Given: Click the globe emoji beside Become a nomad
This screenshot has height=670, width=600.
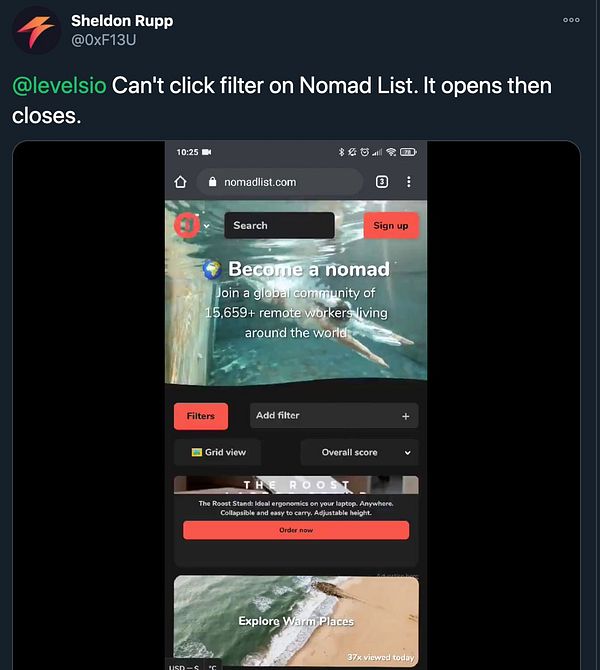Looking at the screenshot, I should pos(212,269).
